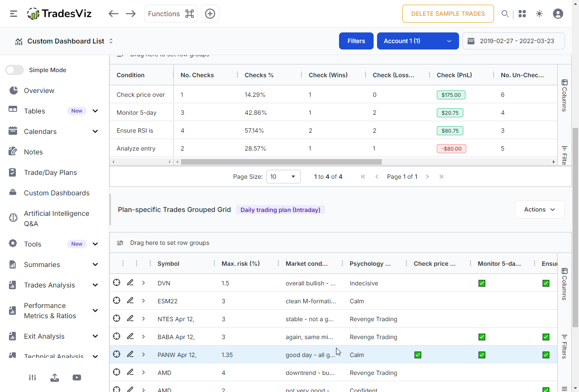579x392 pixels.
Task: Open the apps grid icon
Action: pos(522,14)
